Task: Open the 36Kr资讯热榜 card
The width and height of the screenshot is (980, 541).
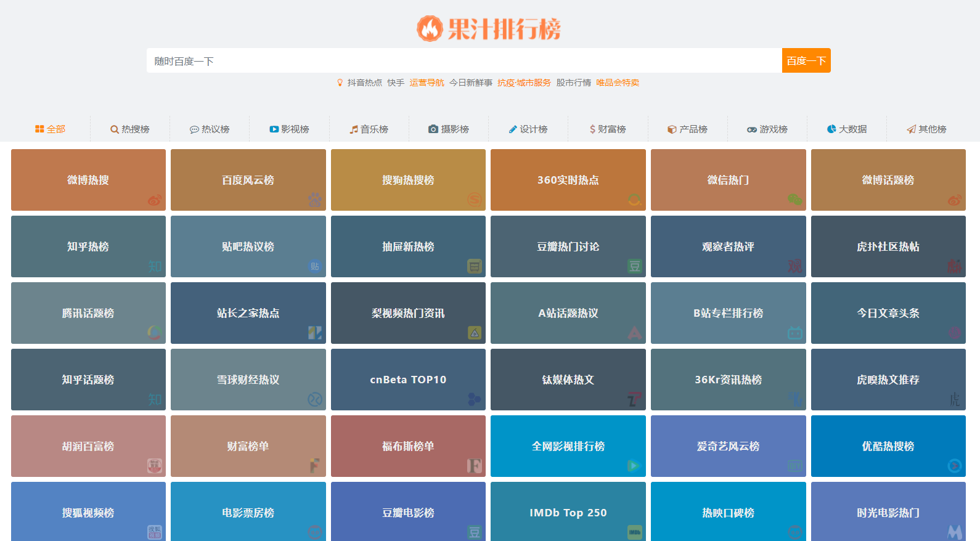Action: (729, 380)
